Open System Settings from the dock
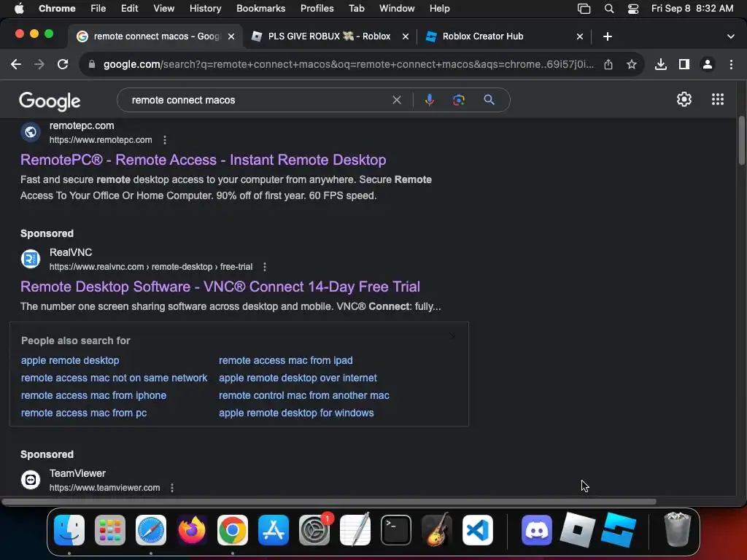Image resolution: width=747 pixels, height=560 pixels. (x=314, y=530)
